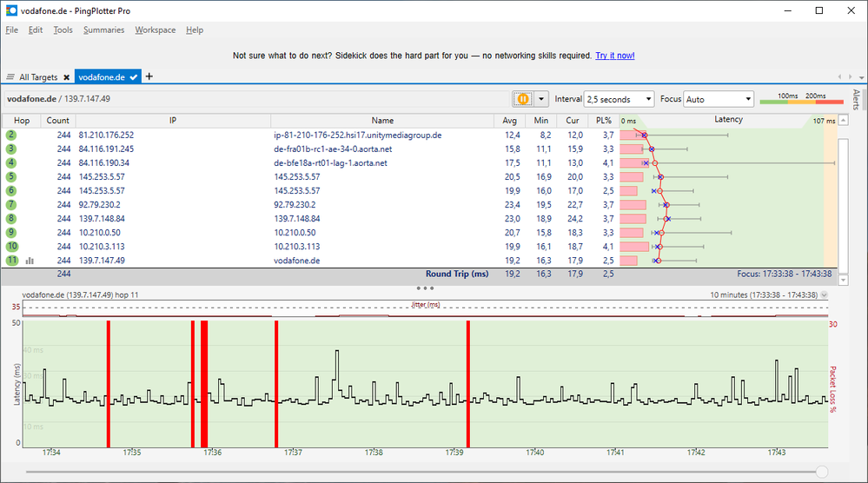Pause tracing with the orange pause button
The height and width of the screenshot is (483, 868).
[522, 99]
